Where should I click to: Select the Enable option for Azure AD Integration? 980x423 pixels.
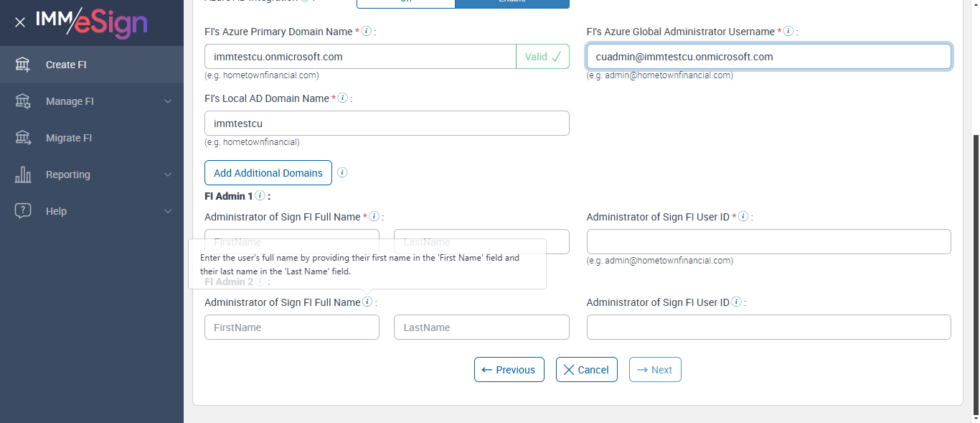(512, 3)
